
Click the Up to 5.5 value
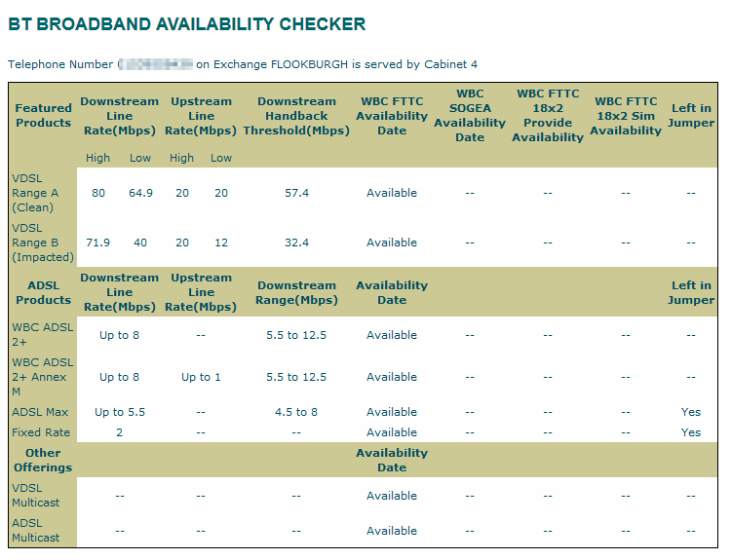tap(120, 412)
